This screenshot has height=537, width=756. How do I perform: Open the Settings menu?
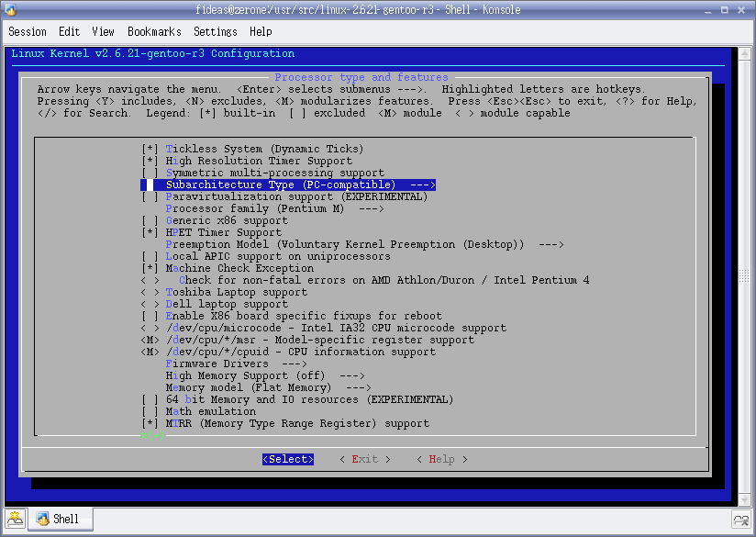pyautogui.click(x=216, y=32)
